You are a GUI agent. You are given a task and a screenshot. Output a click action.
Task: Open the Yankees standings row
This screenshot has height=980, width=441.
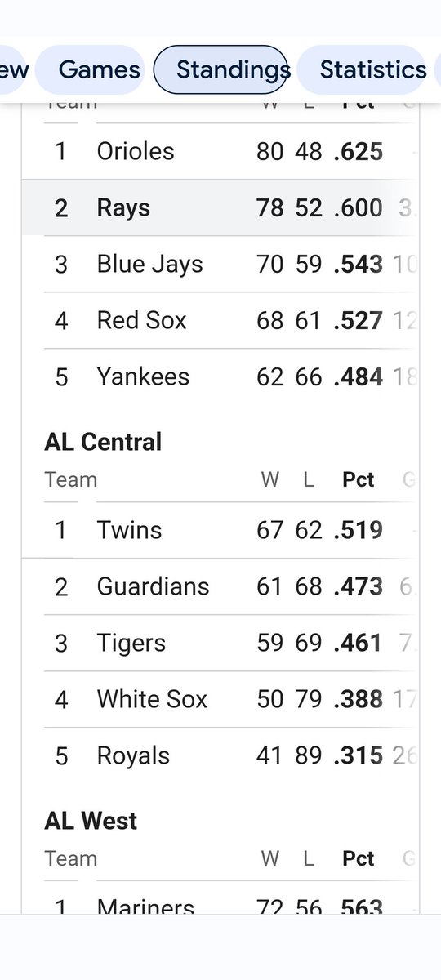220,376
